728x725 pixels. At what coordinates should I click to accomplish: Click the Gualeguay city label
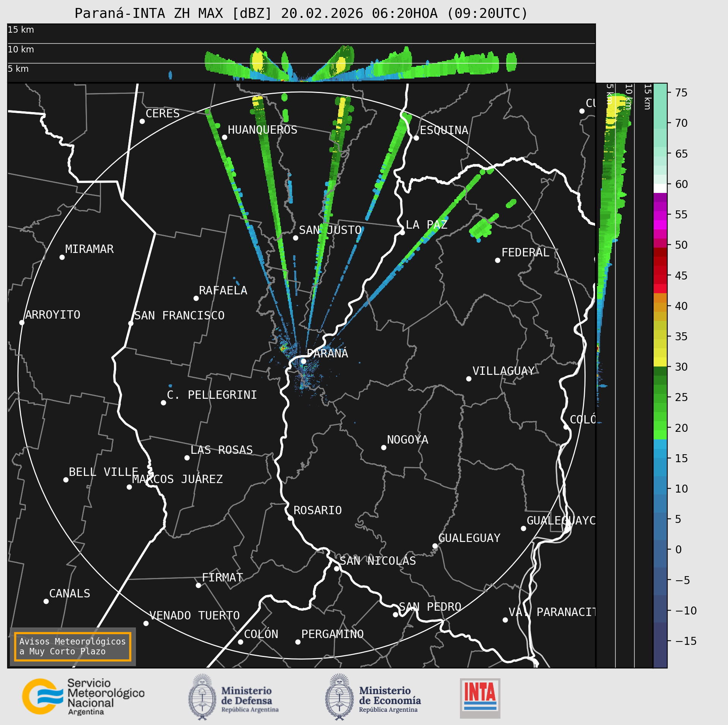(469, 538)
